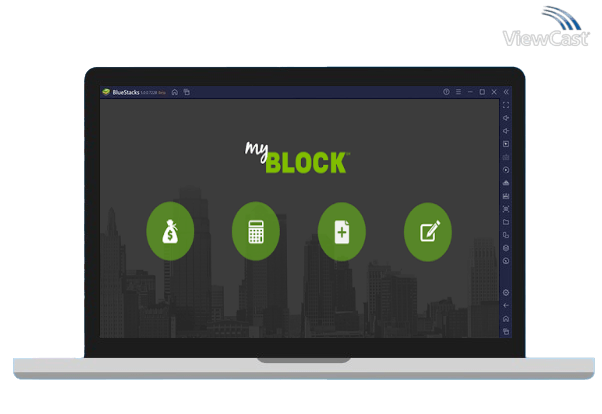
Task: Click the volume up speaker icon
Action: pyautogui.click(x=506, y=118)
